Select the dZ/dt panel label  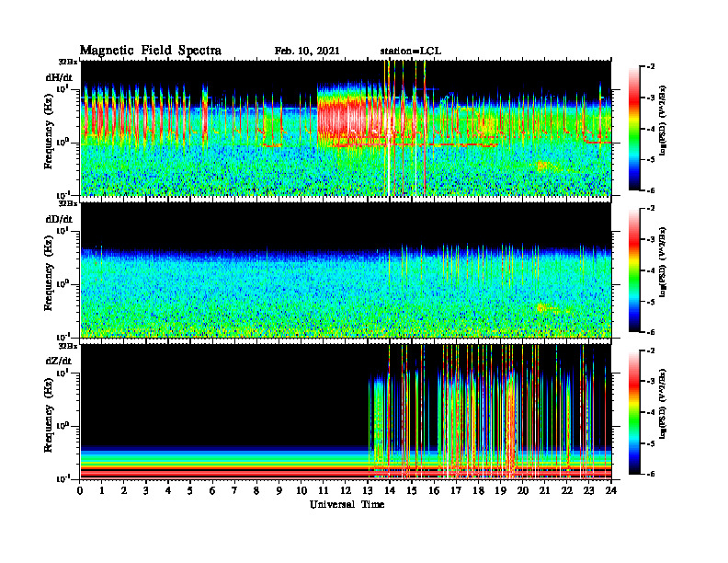click(x=59, y=361)
